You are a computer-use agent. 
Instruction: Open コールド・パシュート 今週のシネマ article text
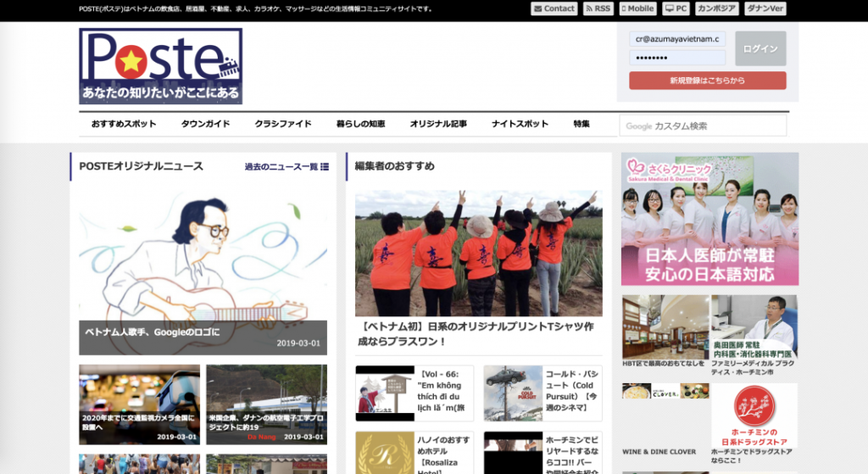pyautogui.click(x=572, y=391)
